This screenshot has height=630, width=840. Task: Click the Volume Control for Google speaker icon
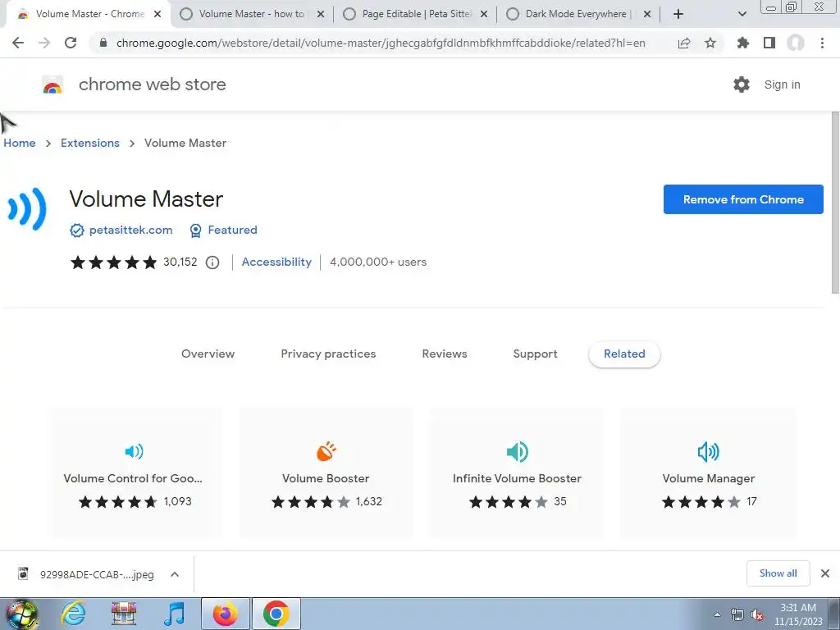click(x=134, y=451)
